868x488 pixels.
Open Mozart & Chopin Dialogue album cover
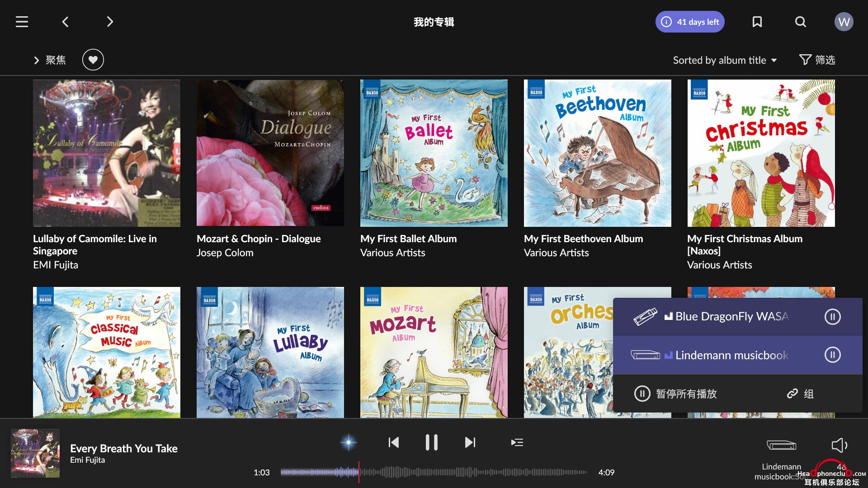click(270, 153)
